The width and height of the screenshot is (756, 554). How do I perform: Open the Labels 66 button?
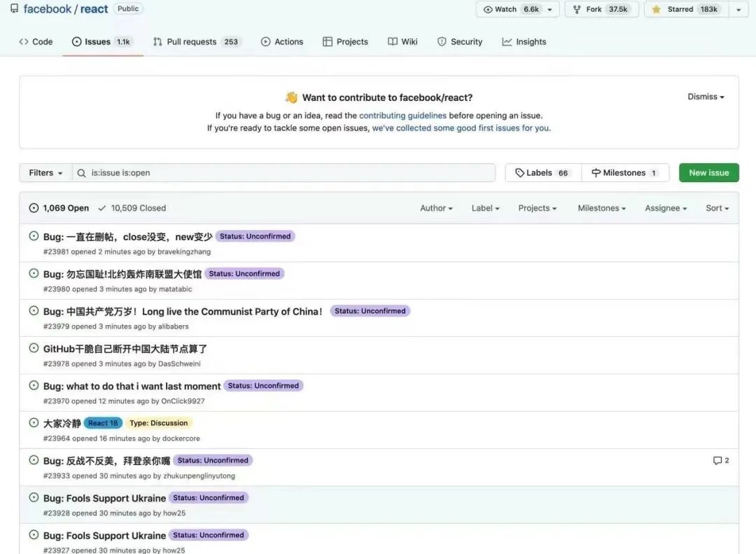tap(543, 173)
